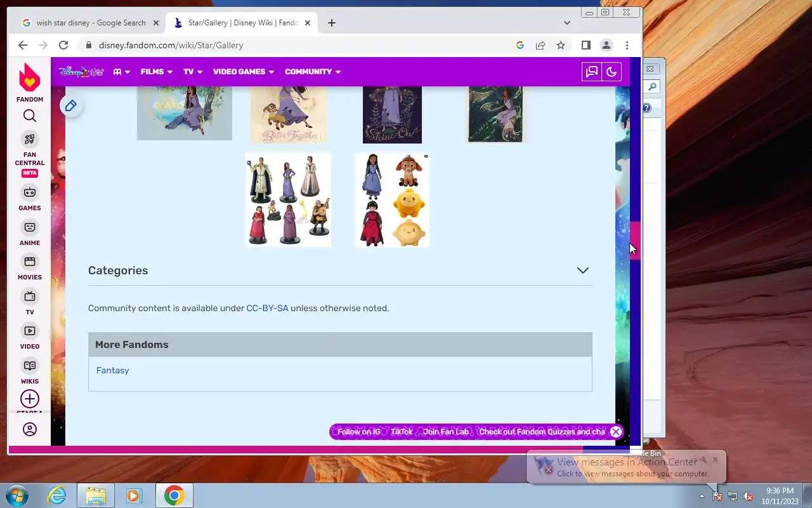Open the large figurine set thumbnail
This screenshot has width=812, height=508.
pos(288,199)
